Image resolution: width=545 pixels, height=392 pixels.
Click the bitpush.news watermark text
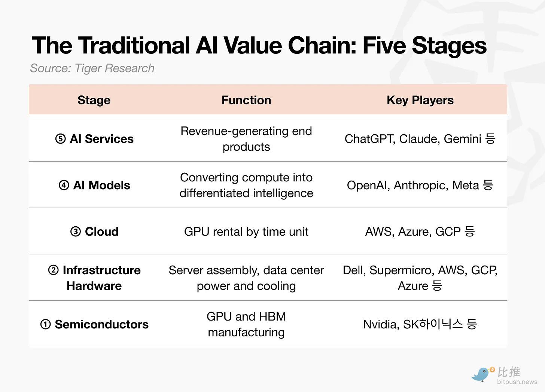517,382
